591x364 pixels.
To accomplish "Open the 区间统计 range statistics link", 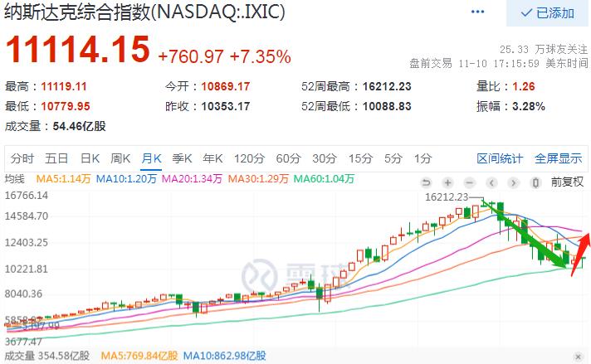I will pos(500,158).
